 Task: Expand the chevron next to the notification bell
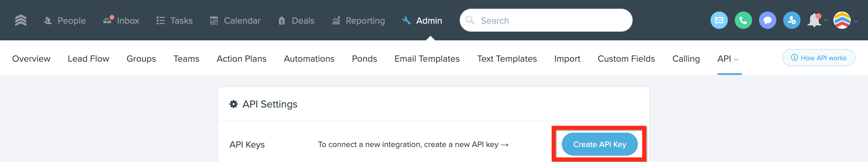[x=826, y=20]
